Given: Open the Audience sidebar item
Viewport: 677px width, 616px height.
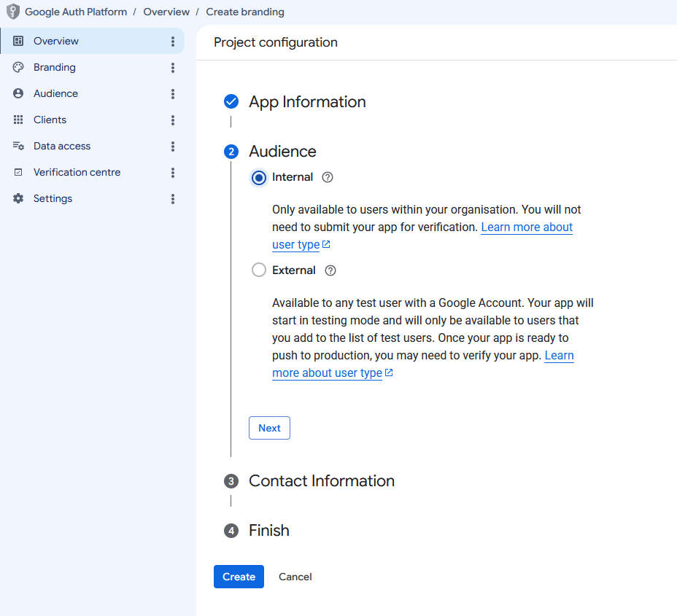Looking at the screenshot, I should (93, 93).
